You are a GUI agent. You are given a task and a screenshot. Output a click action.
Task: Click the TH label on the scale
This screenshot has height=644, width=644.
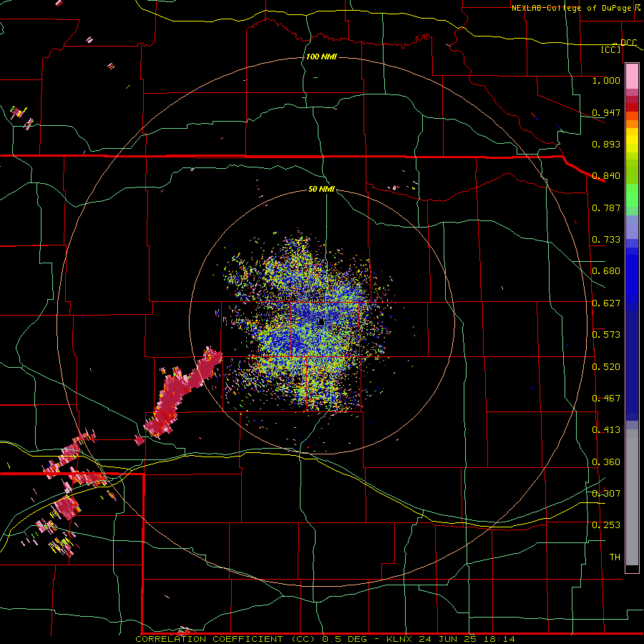615,557
